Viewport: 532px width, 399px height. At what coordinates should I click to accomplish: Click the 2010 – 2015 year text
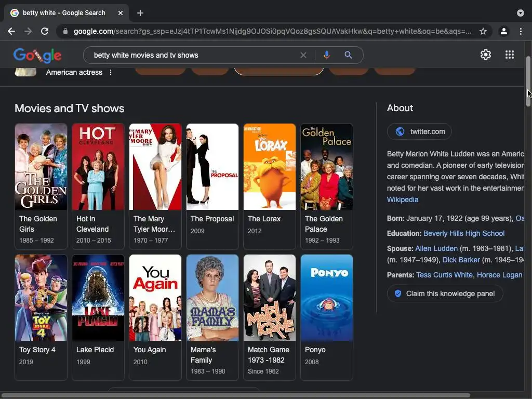click(94, 240)
